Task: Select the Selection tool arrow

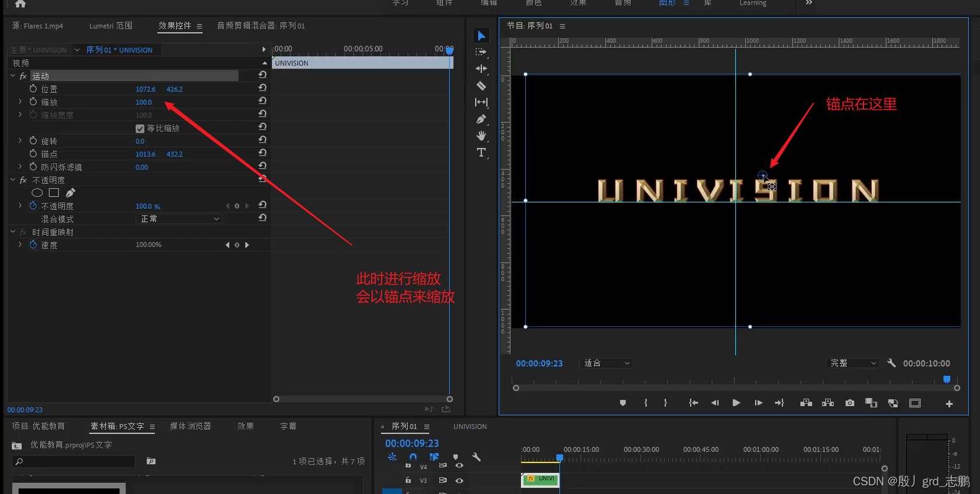Action: click(481, 36)
